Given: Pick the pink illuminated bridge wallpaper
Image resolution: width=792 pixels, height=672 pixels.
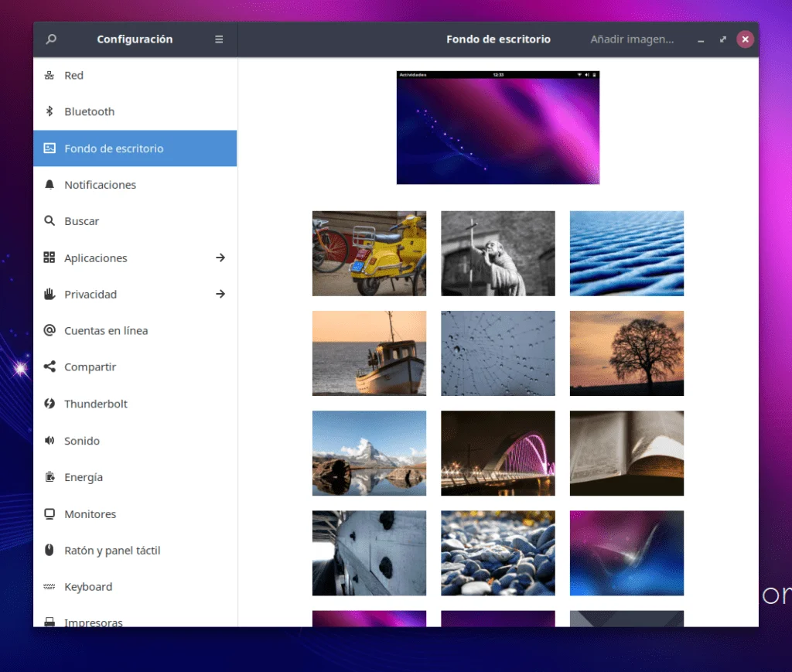Looking at the screenshot, I should tap(498, 453).
